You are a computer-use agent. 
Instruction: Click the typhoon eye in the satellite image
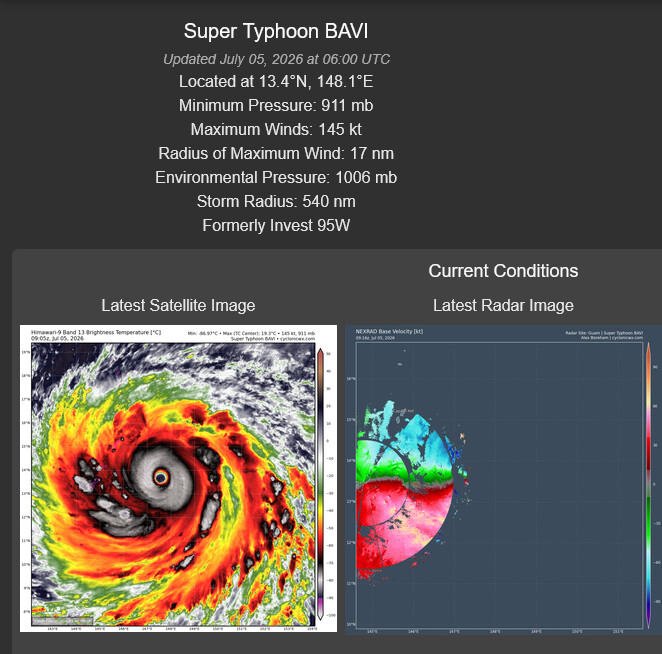[161, 478]
